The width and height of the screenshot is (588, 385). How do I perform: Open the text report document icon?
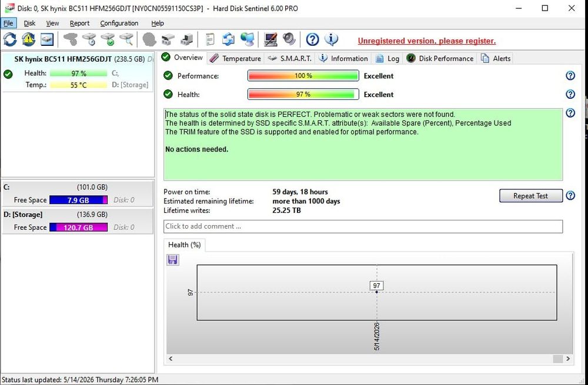210,39
